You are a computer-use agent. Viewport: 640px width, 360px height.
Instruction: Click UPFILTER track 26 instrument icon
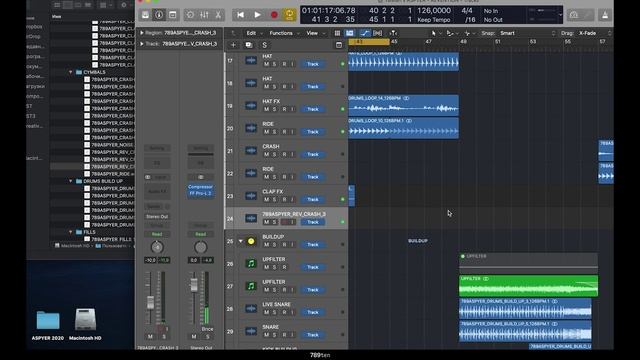pyautogui.click(x=251, y=264)
